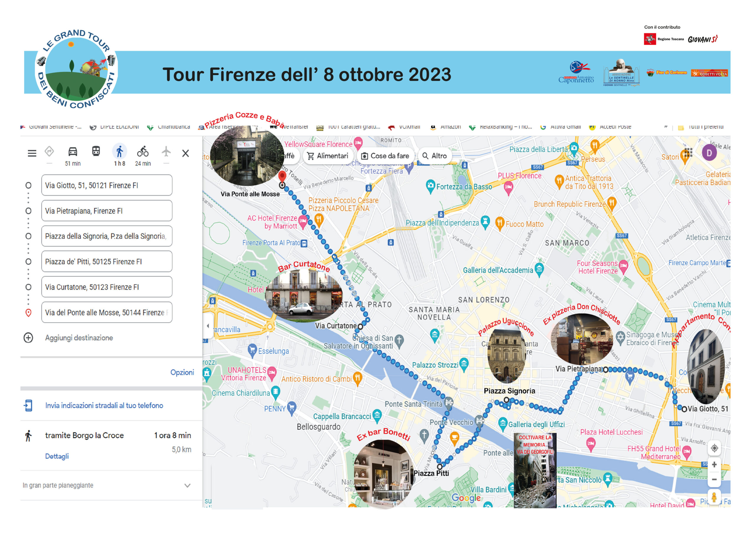Screen dimensions: 756x535
Task: Open the Altro search chip
Action: tap(435, 156)
